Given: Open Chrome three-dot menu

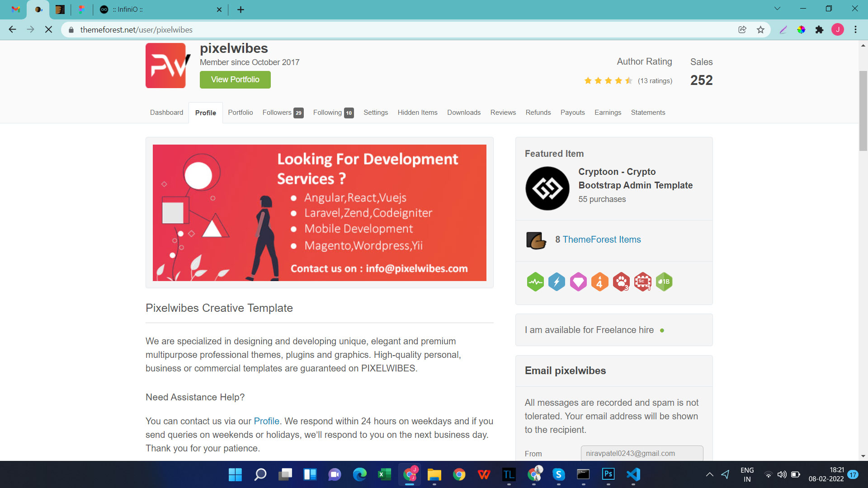Looking at the screenshot, I should click(855, 30).
